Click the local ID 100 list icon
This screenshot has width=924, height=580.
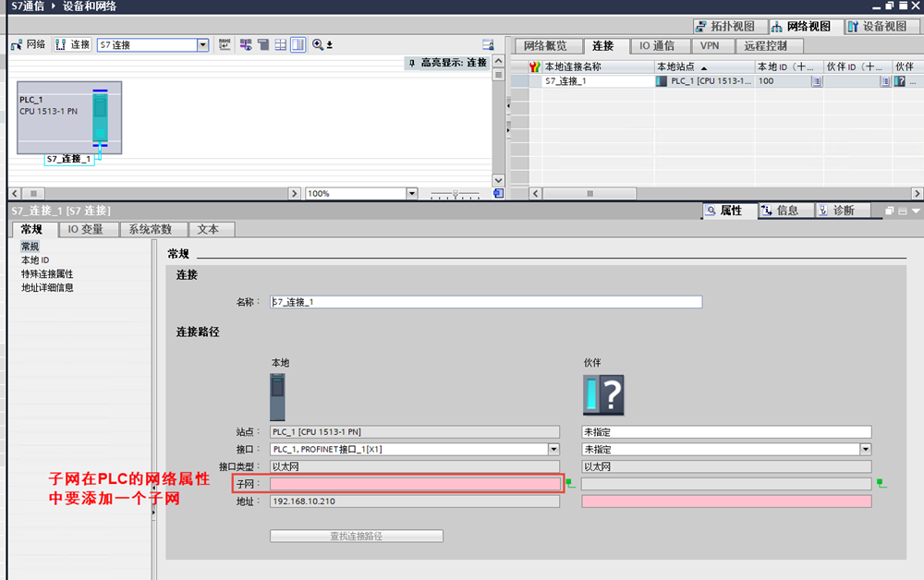(816, 81)
